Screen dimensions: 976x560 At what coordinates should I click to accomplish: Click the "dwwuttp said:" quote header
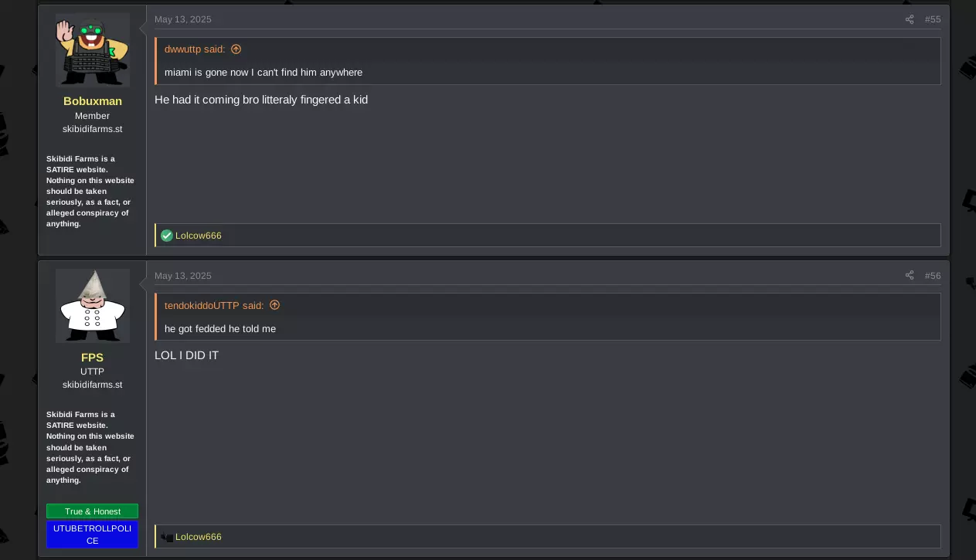tap(195, 49)
